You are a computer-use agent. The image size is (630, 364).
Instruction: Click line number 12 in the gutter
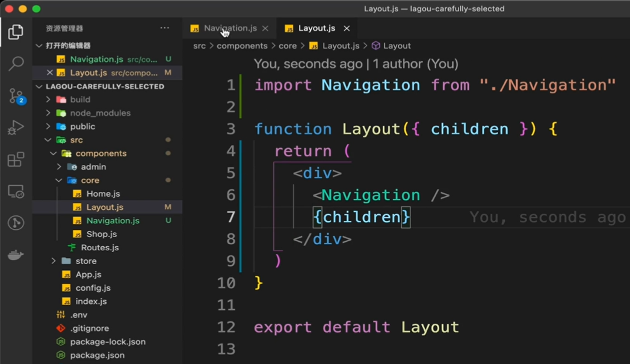pos(226,327)
